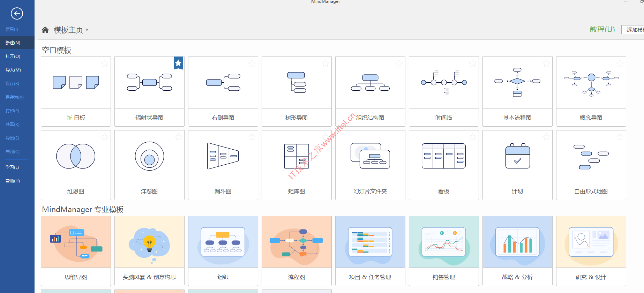The image size is (644, 293).
Task: Select the 时间线 timeline template icon
Action: click(444, 82)
